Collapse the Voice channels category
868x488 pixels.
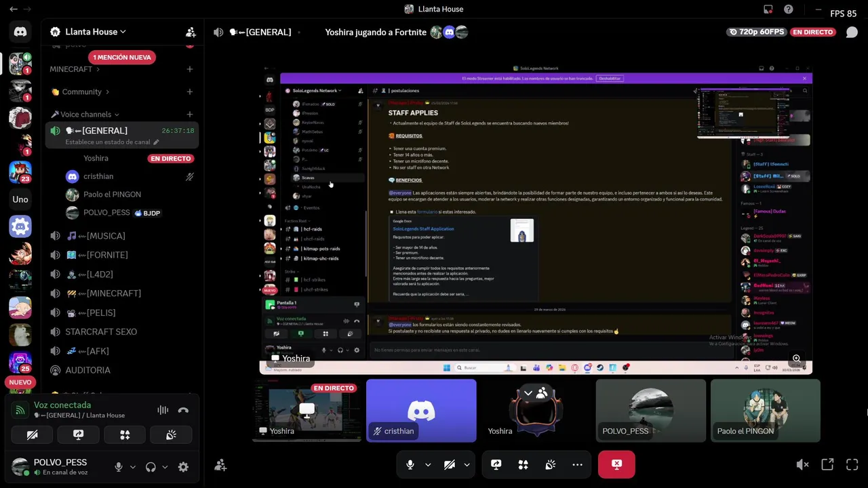(85, 115)
